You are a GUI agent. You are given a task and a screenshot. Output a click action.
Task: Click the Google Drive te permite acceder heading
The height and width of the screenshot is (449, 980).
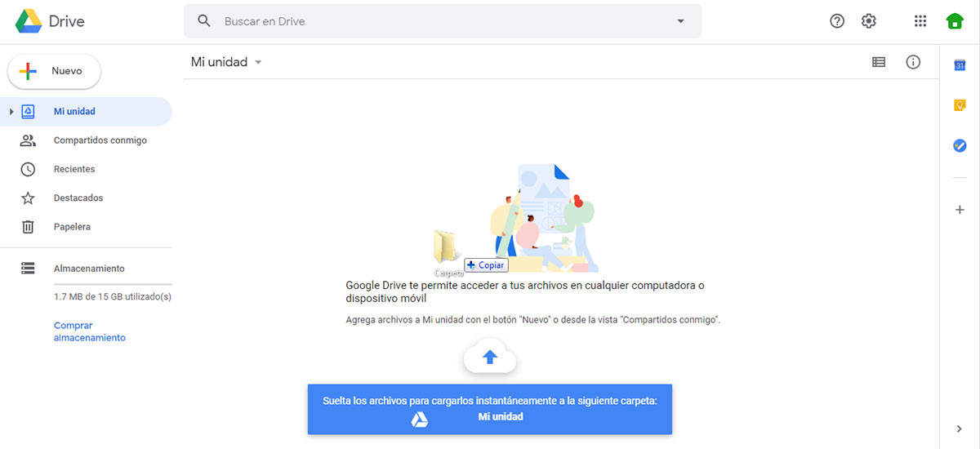click(x=524, y=291)
